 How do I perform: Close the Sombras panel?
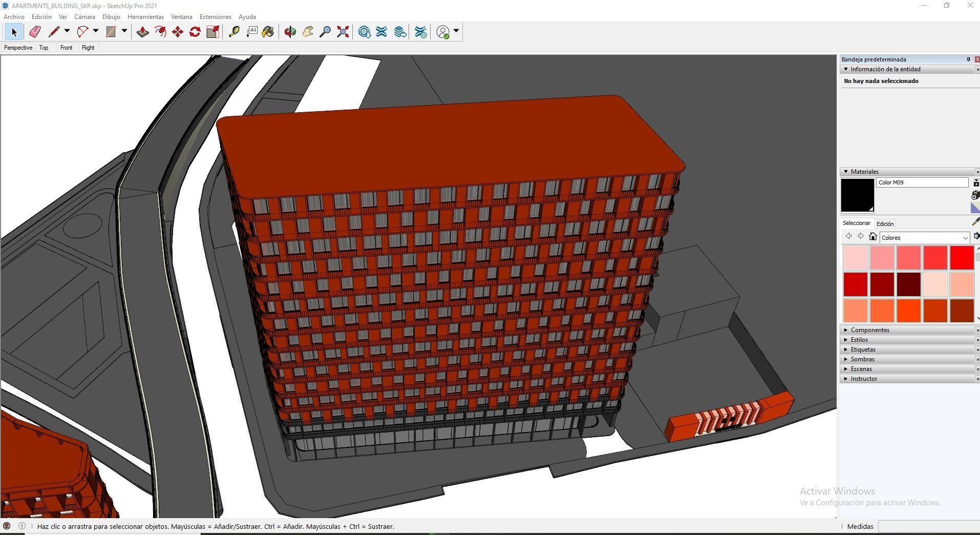[x=977, y=359]
